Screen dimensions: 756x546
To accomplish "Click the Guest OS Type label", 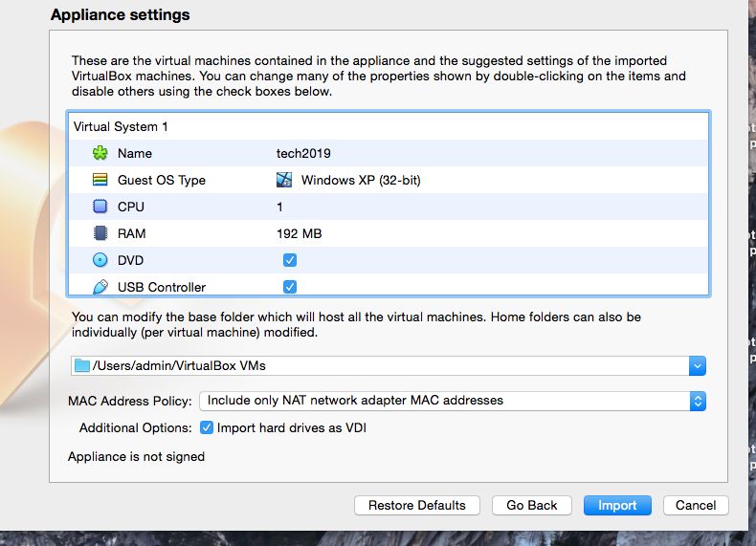I will coord(162,180).
